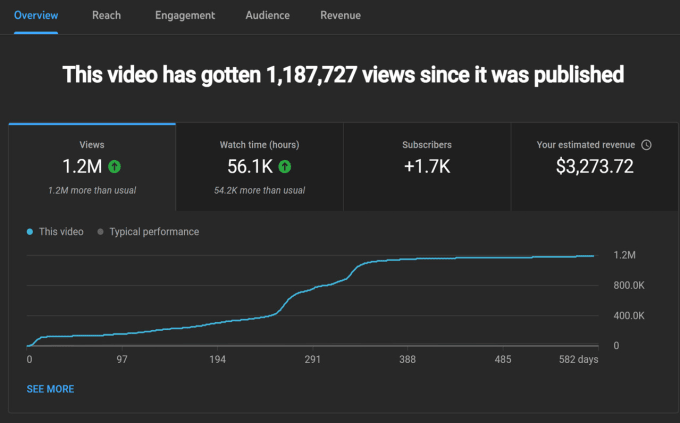The width and height of the screenshot is (680, 423).
Task: Select the Watch time (hours) card
Action: tap(259, 167)
